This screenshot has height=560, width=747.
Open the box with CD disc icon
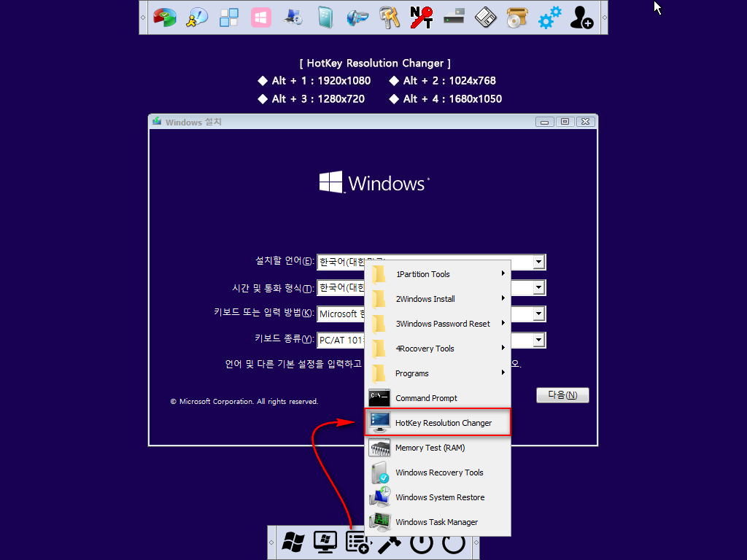[517, 17]
